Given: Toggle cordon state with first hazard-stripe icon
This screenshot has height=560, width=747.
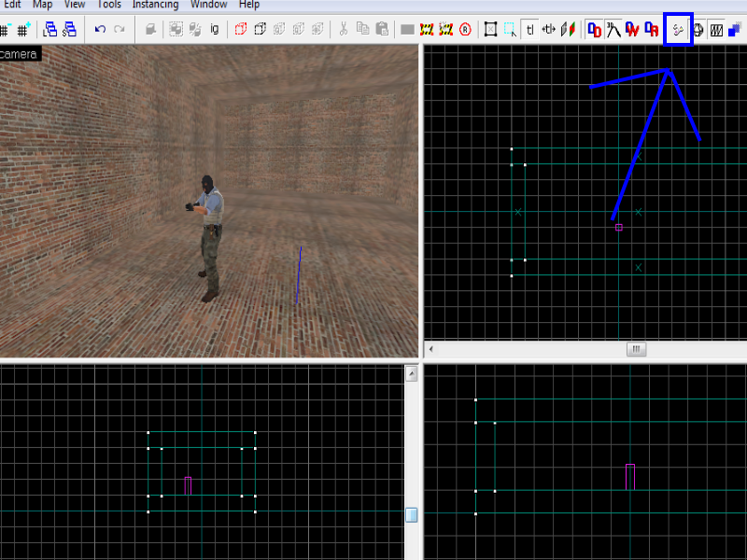Looking at the screenshot, I should coord(427,30).
